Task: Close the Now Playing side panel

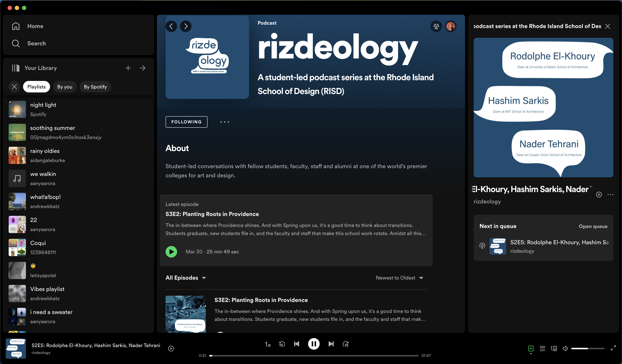Action: click(608, 26)
